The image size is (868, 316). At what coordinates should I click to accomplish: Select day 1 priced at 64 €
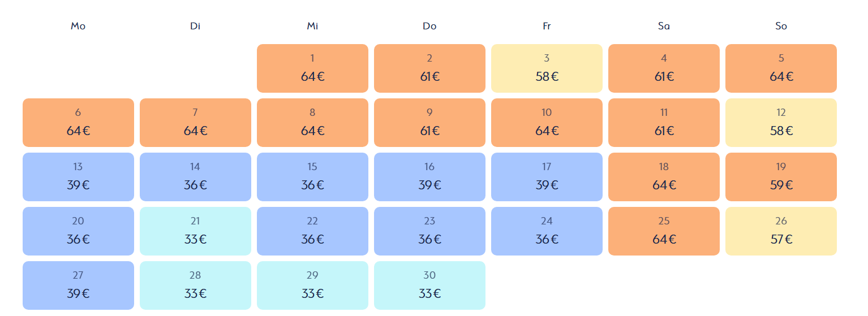pyautogui.click(x=312, y=68)
